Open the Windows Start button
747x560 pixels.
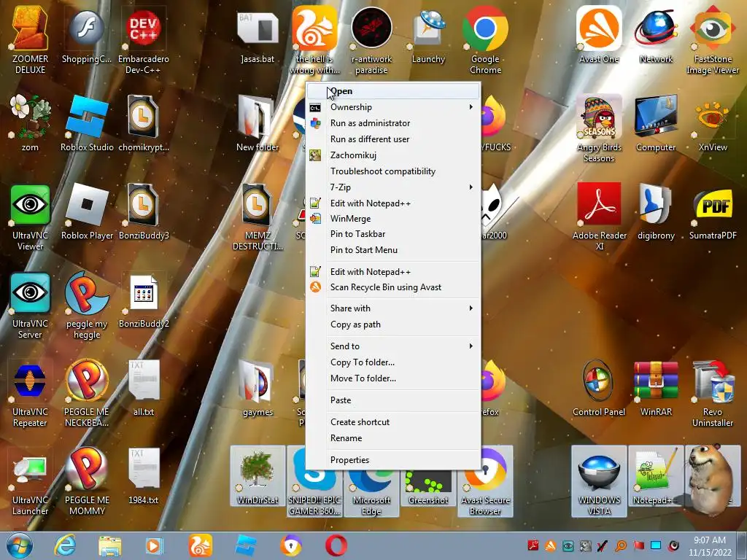coord(19,545)
